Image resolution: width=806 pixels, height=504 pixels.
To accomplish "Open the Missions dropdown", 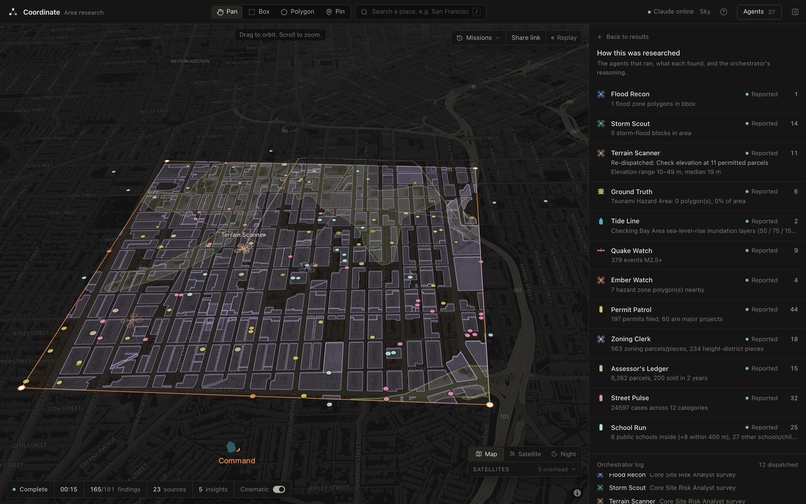I will tap(478, 38).
